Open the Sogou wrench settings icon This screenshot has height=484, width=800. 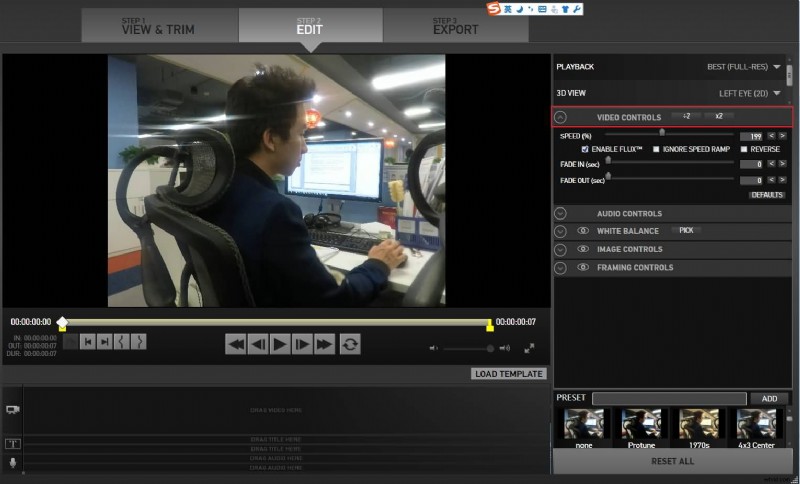[x=577, y=9]
